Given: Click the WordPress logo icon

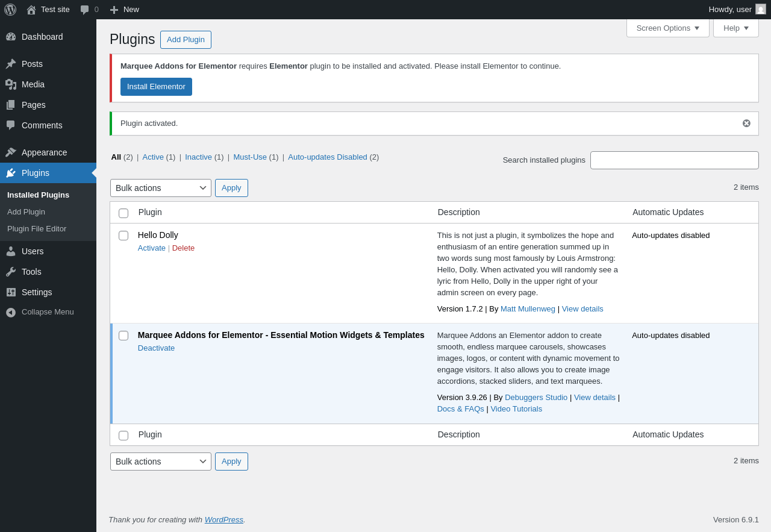Looking at the screenshot, I should click(10, 10).
